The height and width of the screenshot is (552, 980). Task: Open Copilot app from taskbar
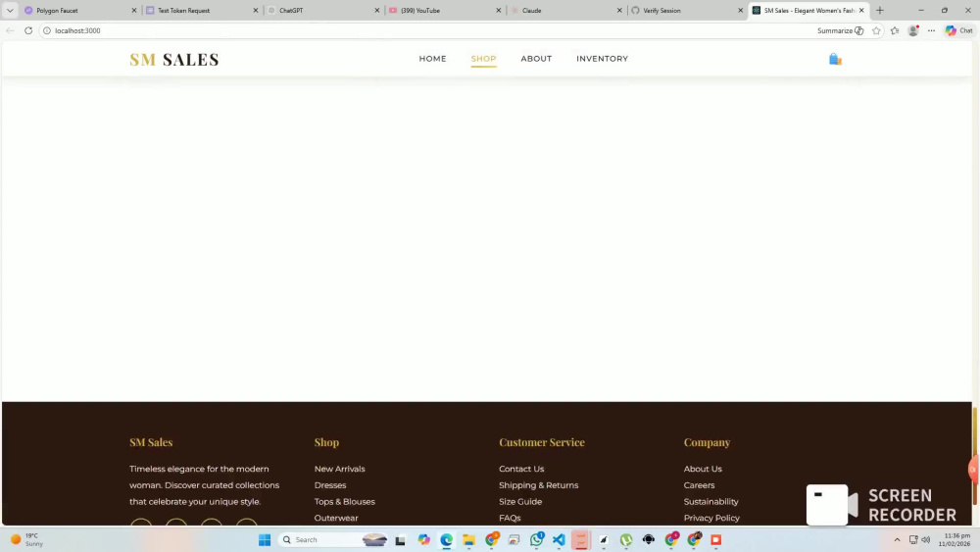coord(423,539)
